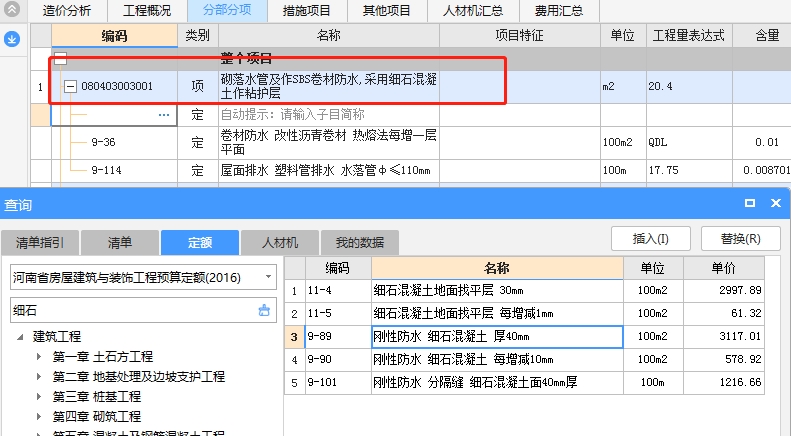Switch to the 造价分析 tab
791x436 pixels.
click(67, 11)
